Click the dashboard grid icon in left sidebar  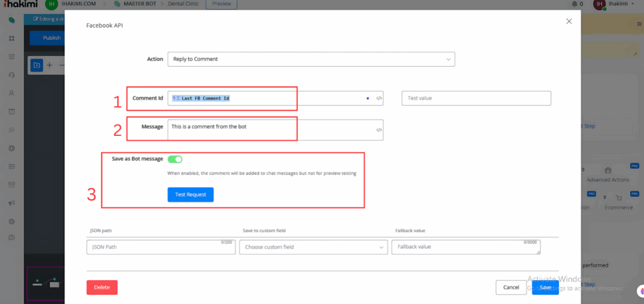11,38
